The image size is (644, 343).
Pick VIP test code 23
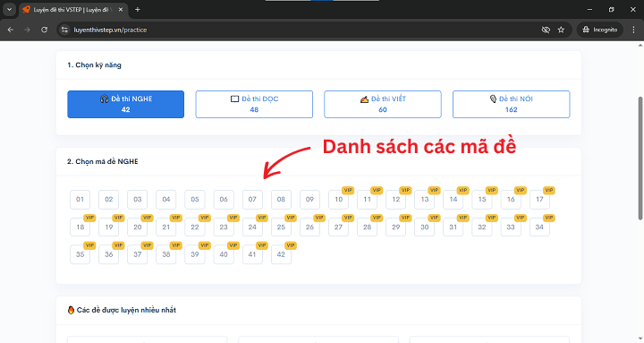click(x=224, y=227)
